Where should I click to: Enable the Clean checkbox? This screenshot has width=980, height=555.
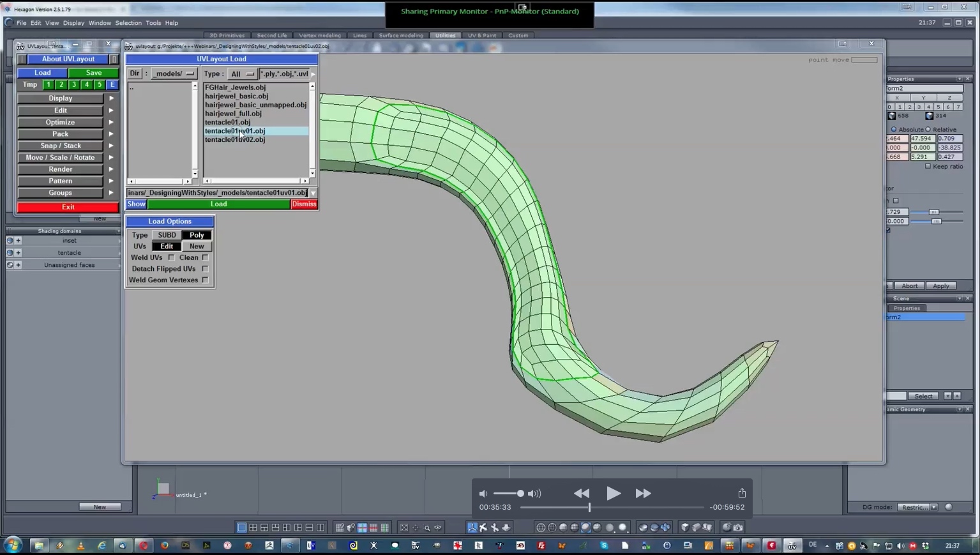tap(205, 258)
